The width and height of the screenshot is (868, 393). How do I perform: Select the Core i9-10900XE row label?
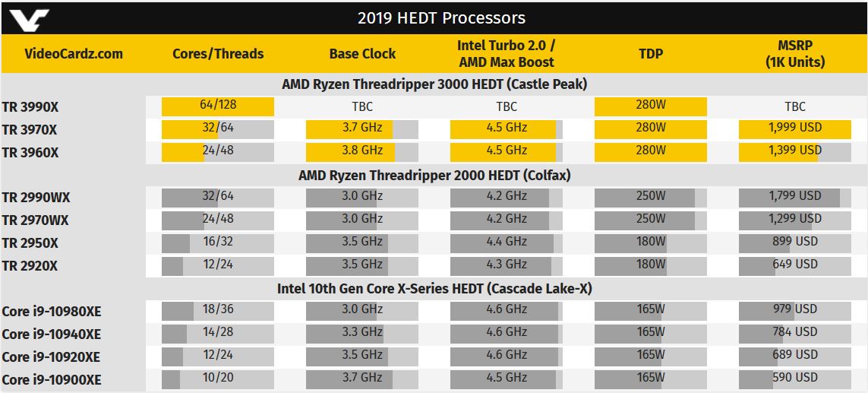(52, 379)
